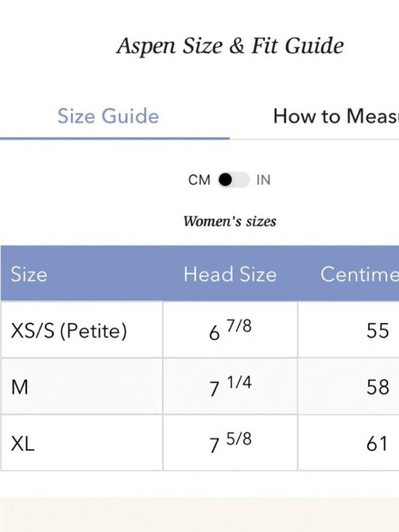Image resolution: width=399 pixels, height=532 pixels.
Task: Open the How to Measure tab
Action: pyautogui.click(x=336, y=116)
